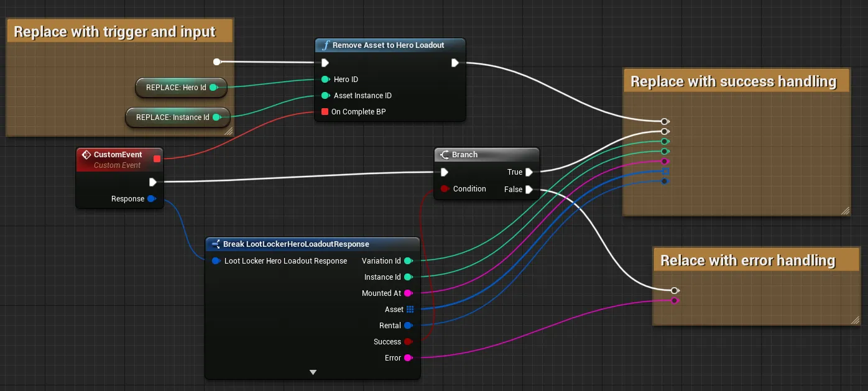Screen dimensions: 868x391
Task: Expand Break LootLockerHeroLoadoutResponse node's hidden pins arrow
Action: 313,372
